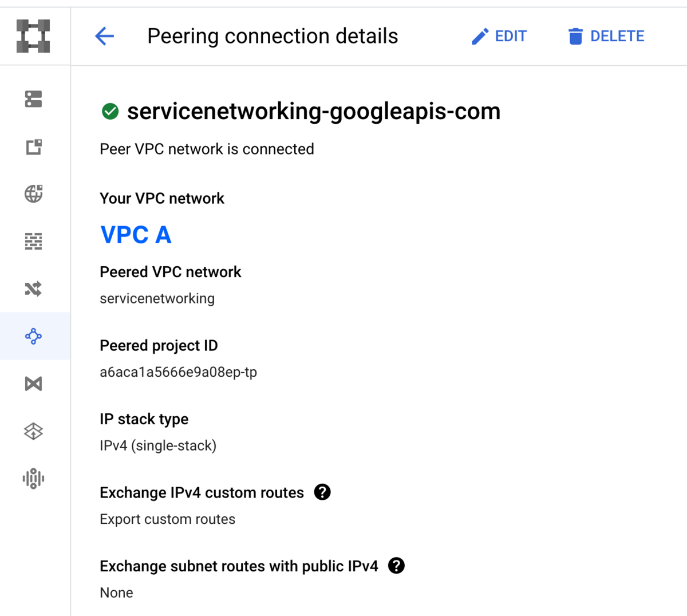687x616 pixels.
Task: Open the IP addresses sidebar icon
Action: tap(33, 147)
